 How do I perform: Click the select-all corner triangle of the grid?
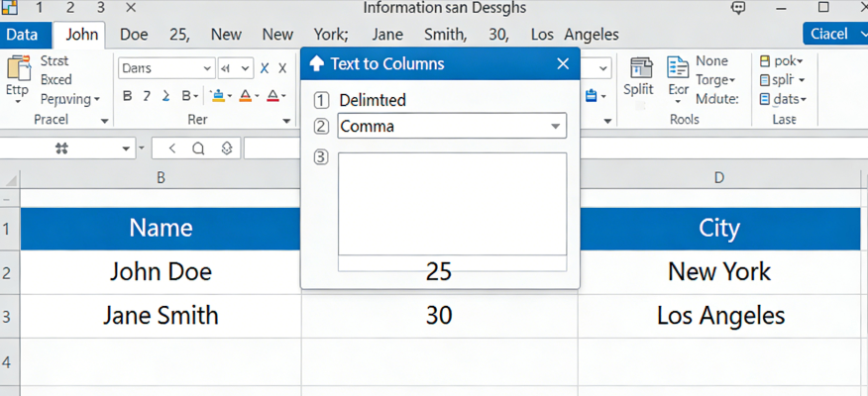coord(11,179)
